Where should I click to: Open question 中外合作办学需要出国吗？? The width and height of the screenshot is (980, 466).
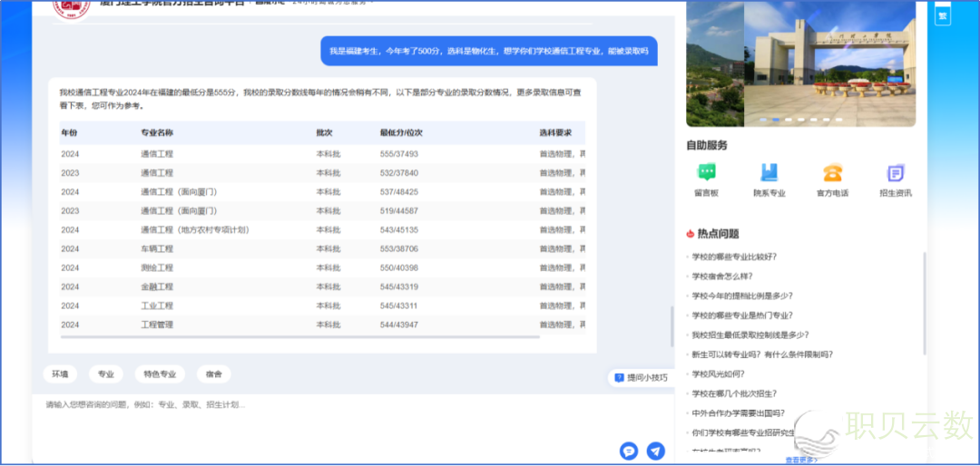point(738,413)
